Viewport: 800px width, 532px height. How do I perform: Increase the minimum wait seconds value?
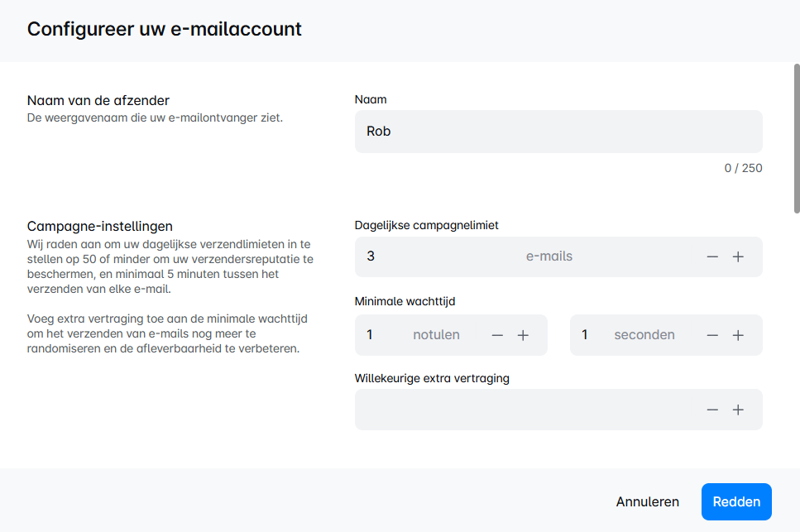(x=738, y=335)
